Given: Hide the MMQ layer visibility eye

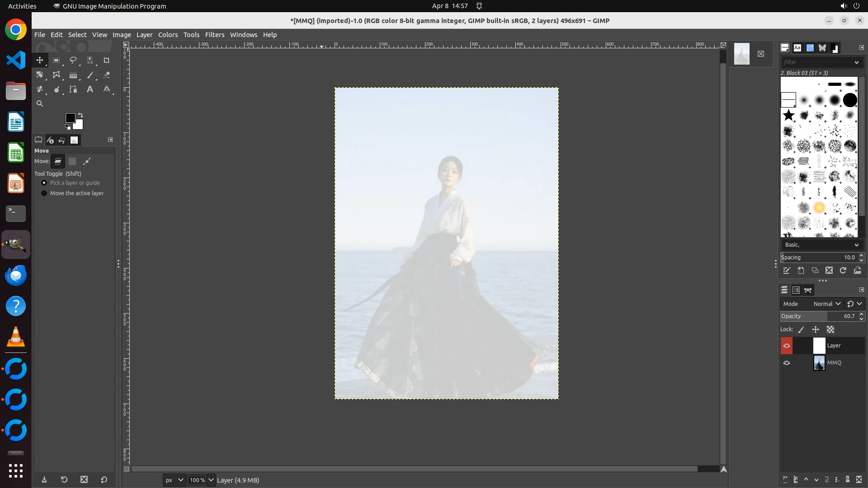Looking at the screenshot, I should 787,363.
